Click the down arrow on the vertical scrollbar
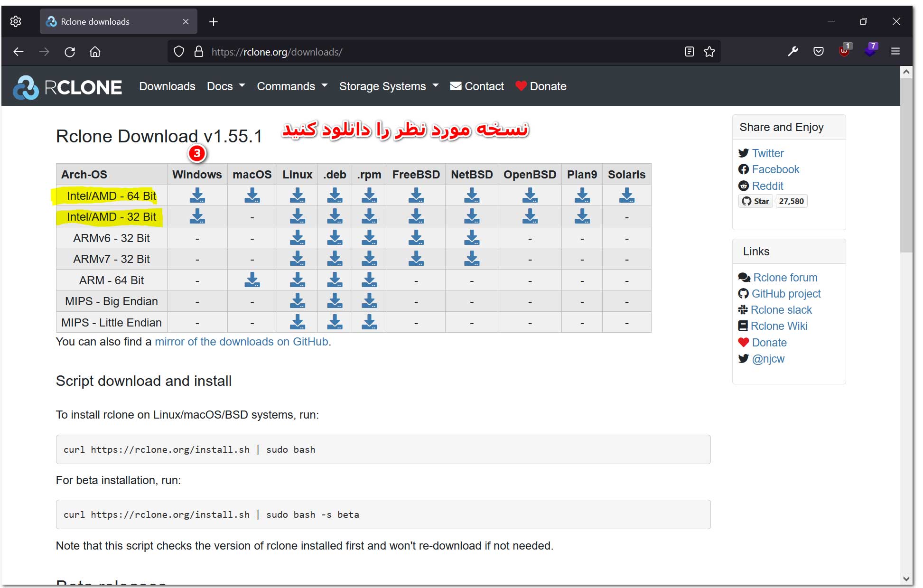Screen dimensions: 923x588 [x=907, y=579]
